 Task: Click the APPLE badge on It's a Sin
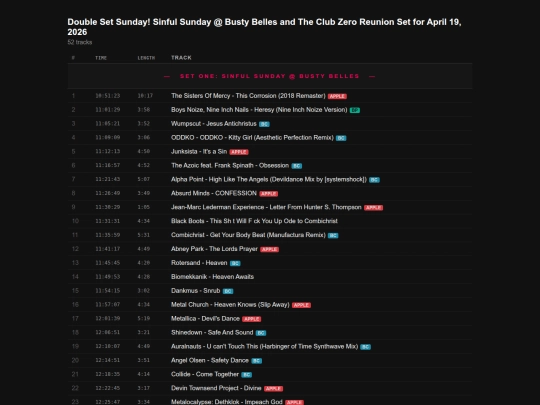click(239, 152)
